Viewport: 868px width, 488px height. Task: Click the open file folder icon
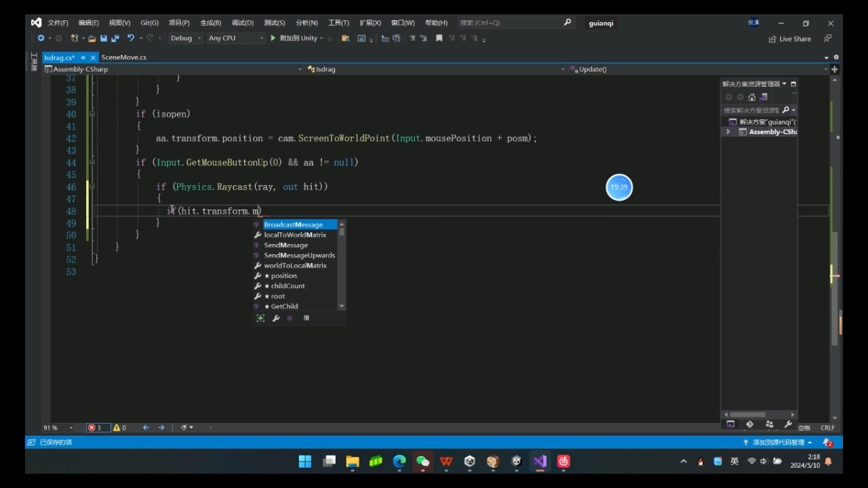[x=92, y=38]
